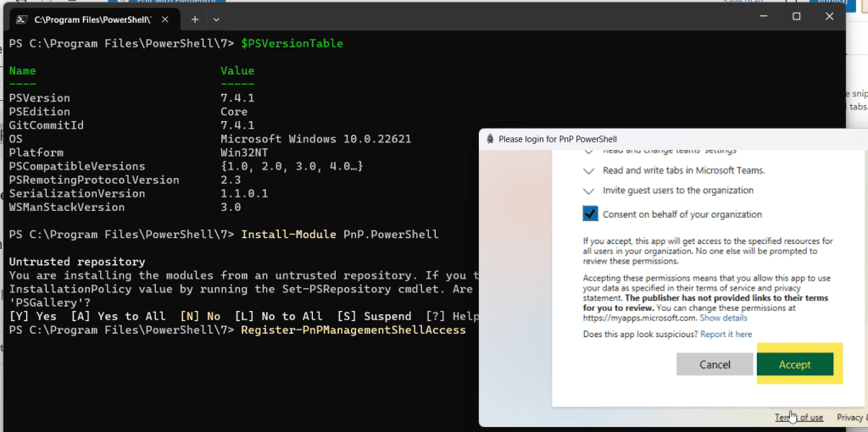The height and width of the screenshot is (432, 868).
Task: Click the Install-Module PnP.PowerShell command
Action: (x=339, y=235)
